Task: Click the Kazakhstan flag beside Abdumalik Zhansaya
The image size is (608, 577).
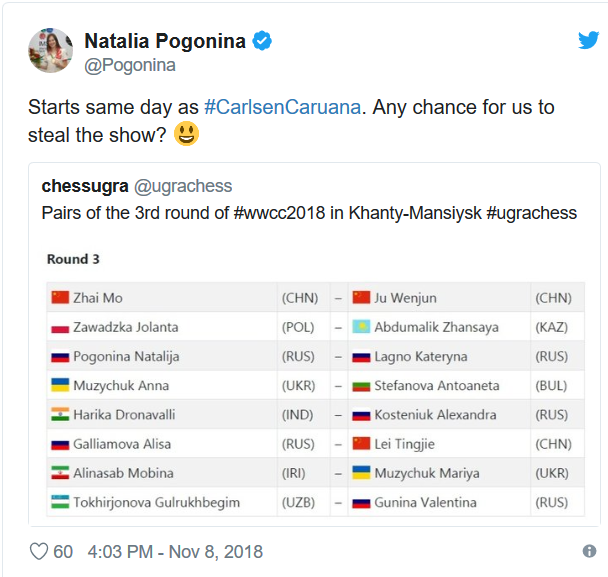Action: (x=361, y=327)
